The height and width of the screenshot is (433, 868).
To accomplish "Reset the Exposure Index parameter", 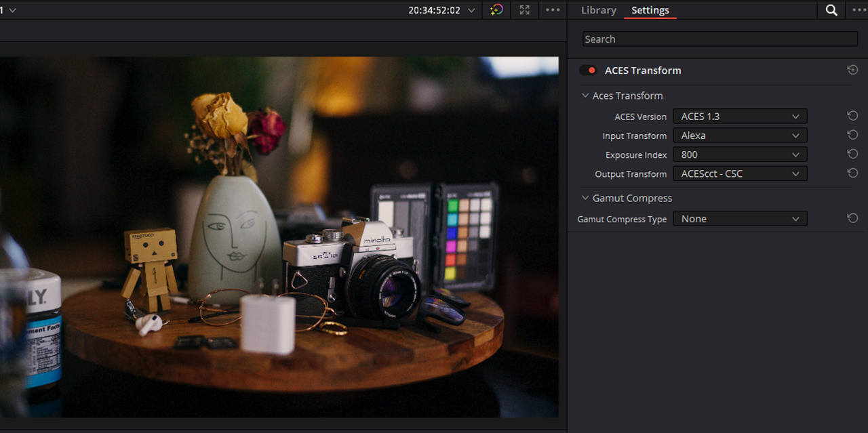I will [x=852, y=154].
